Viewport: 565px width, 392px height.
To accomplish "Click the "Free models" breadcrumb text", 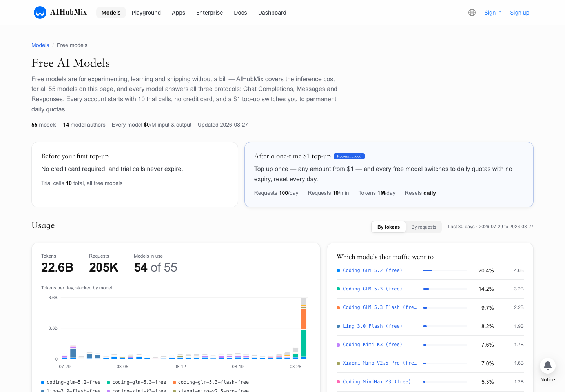I will 72,45.
